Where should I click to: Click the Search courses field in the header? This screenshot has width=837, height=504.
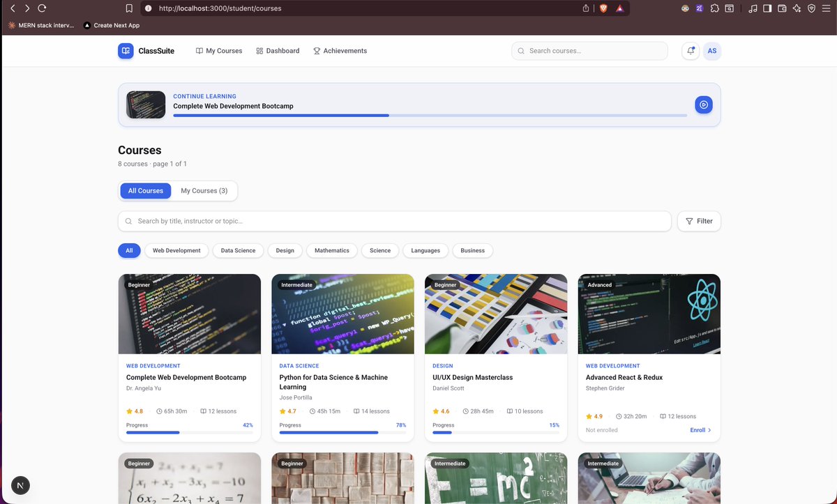point(589,51)
